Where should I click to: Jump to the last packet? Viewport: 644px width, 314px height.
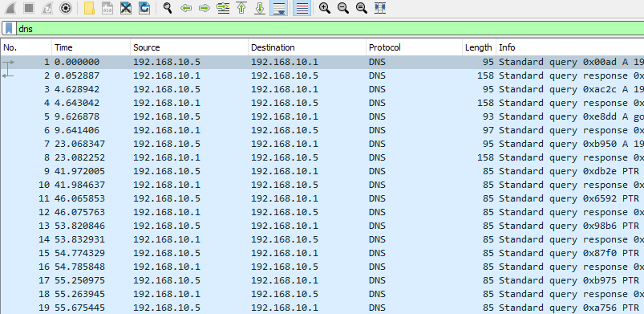click(x=260, y=8)
